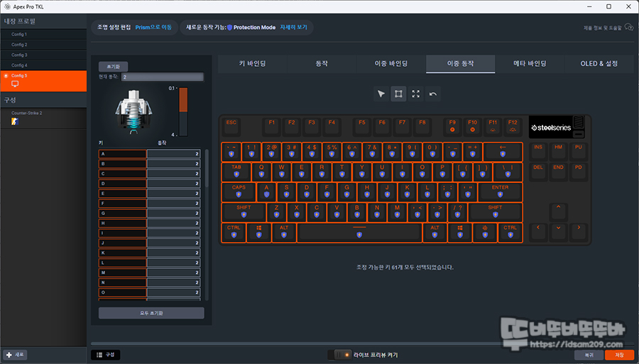
Task: Select Counter-Strike 2 configuration entry
Action: click(x=43, y=118)
